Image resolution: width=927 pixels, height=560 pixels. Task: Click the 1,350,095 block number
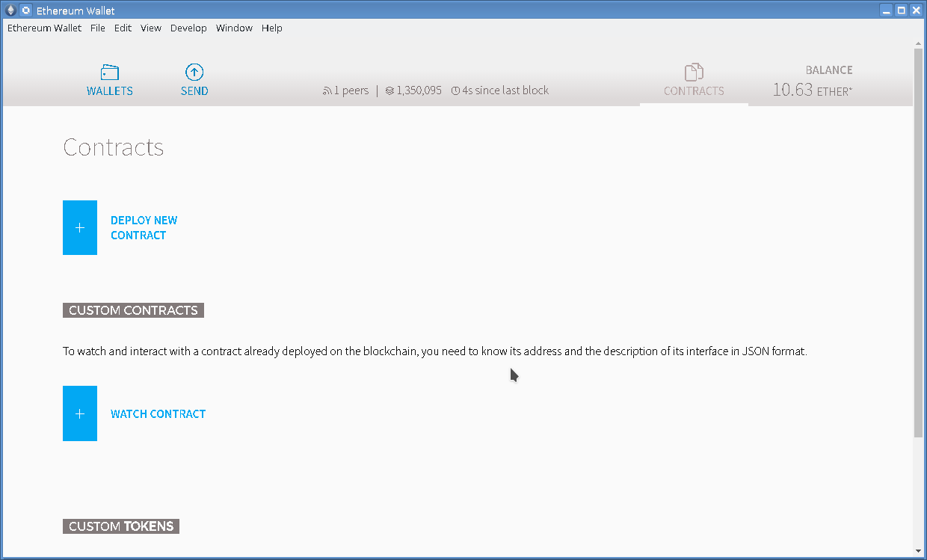click(419, 90)
